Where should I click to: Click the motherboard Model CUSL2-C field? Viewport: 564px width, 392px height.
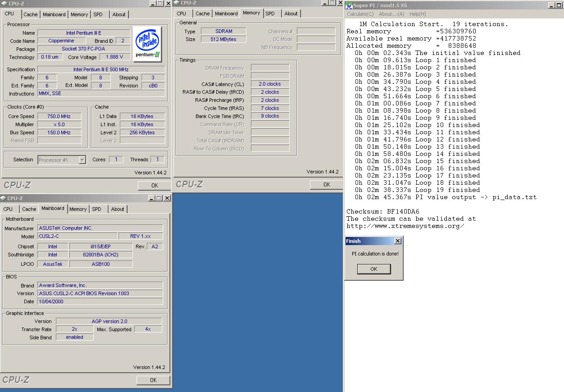pyautogui.click(x=77, y=236)
